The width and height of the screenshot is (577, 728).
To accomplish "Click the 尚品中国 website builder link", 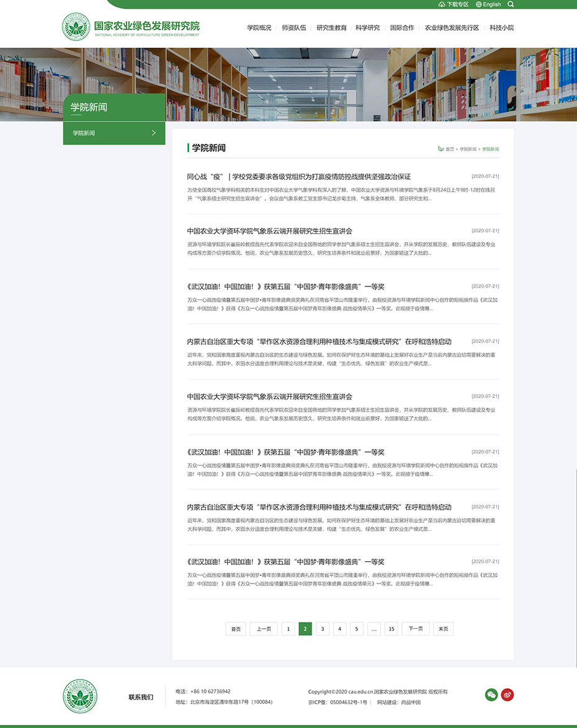I will pyautogui.click(x=411, y=703).
